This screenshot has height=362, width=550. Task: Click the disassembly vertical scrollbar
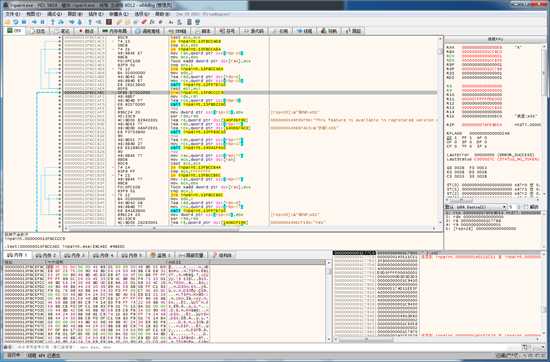click(x=440, y=131)
